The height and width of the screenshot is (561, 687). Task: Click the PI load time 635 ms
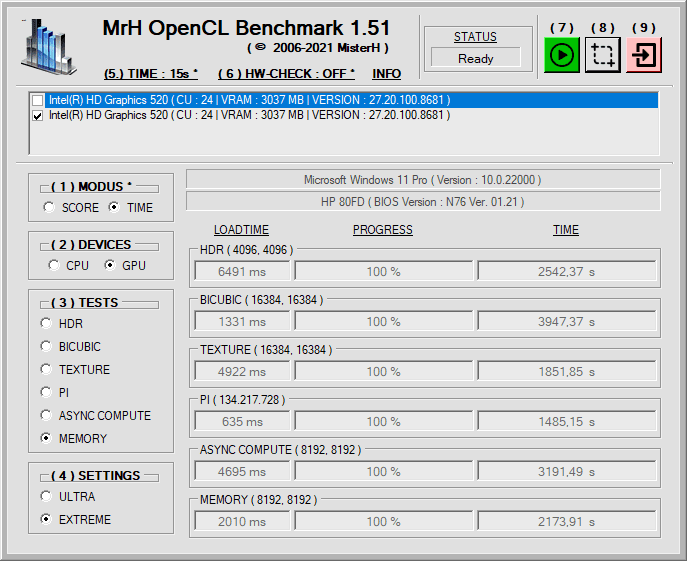(x=242, y=421)
